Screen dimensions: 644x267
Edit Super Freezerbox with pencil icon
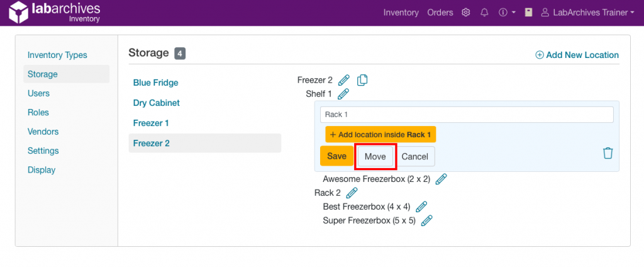[426, 220]
